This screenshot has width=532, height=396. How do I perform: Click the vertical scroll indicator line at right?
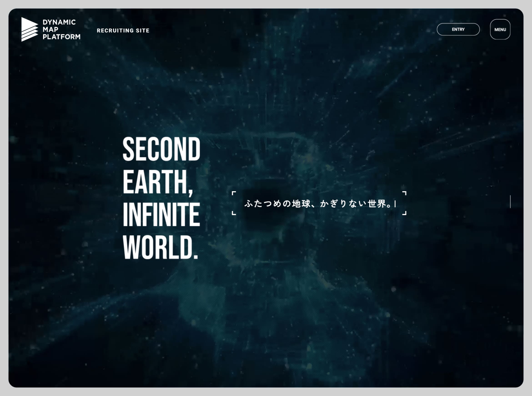click(510, 202)
